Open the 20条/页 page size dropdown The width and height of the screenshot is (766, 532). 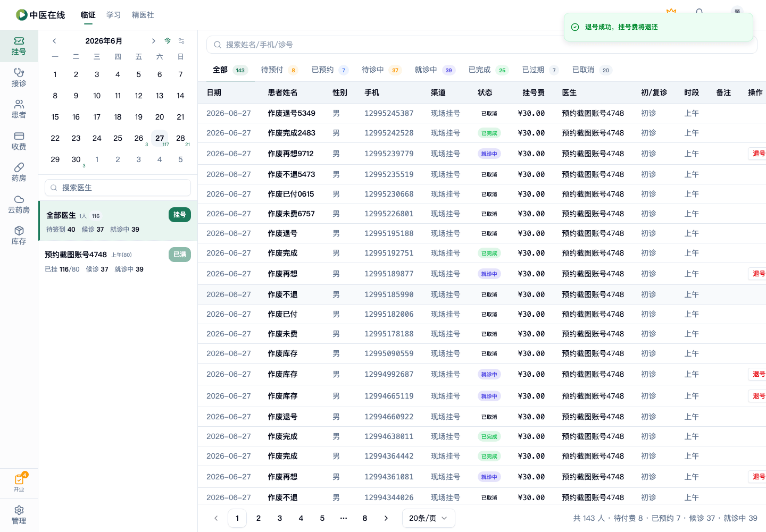(428, 518)
